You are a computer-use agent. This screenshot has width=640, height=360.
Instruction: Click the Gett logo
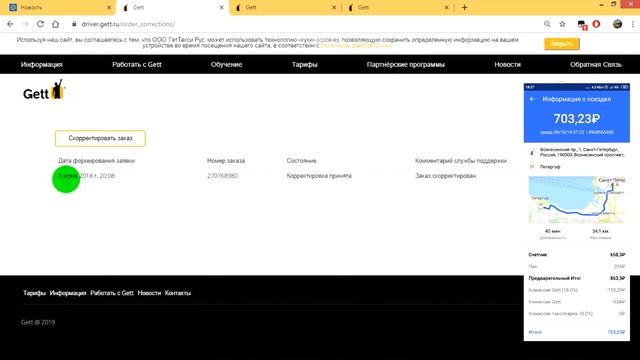44,90
